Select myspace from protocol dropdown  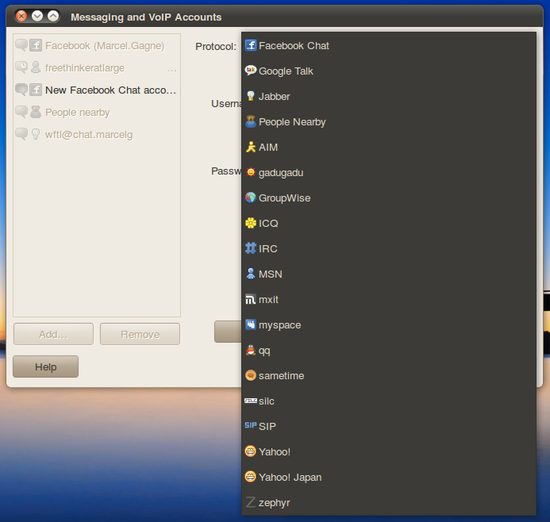pos(389,325)
